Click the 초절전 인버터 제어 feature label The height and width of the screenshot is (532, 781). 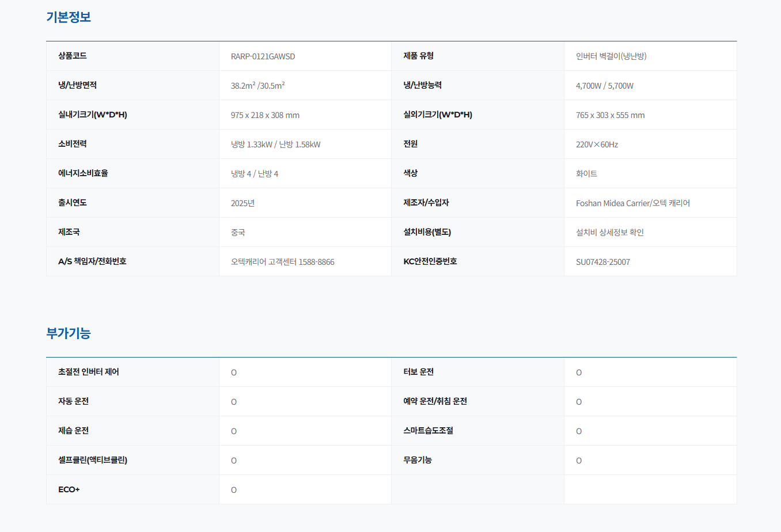coord(88,372)
